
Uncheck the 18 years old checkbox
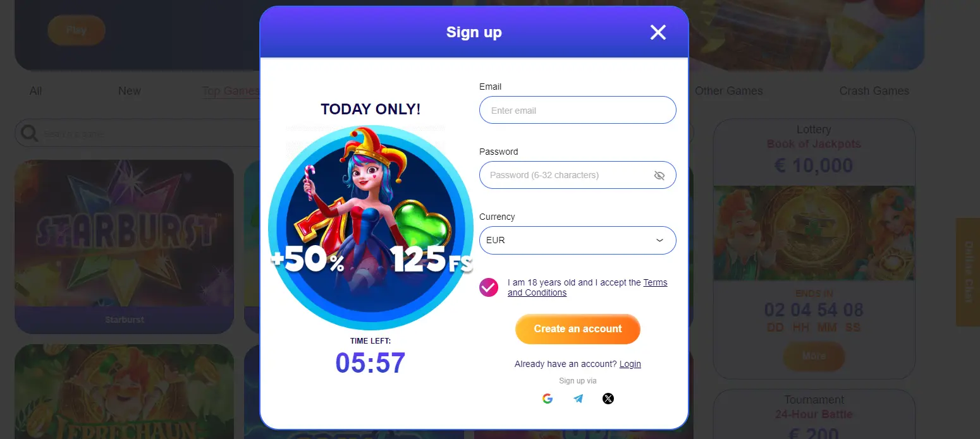(x=489, y=287)
